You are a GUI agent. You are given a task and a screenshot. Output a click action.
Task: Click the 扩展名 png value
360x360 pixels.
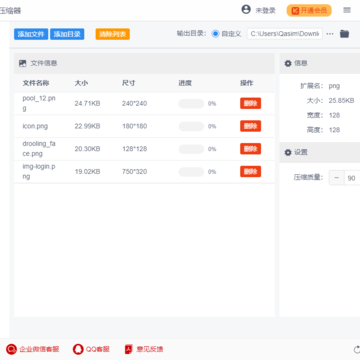click(334, 86)
